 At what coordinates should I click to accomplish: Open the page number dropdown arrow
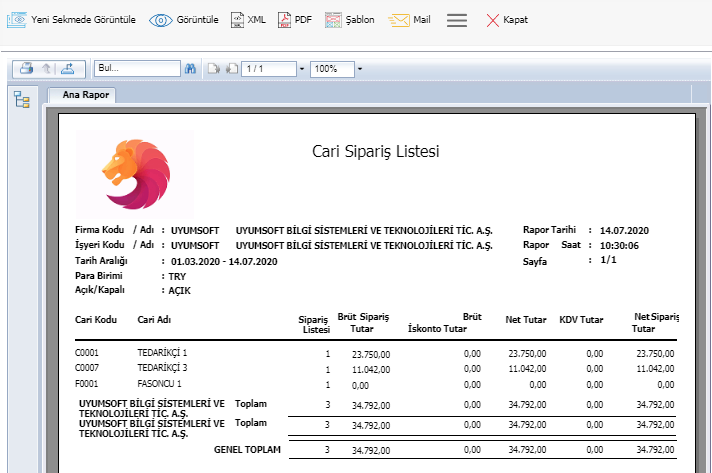[x=302, y=69]
